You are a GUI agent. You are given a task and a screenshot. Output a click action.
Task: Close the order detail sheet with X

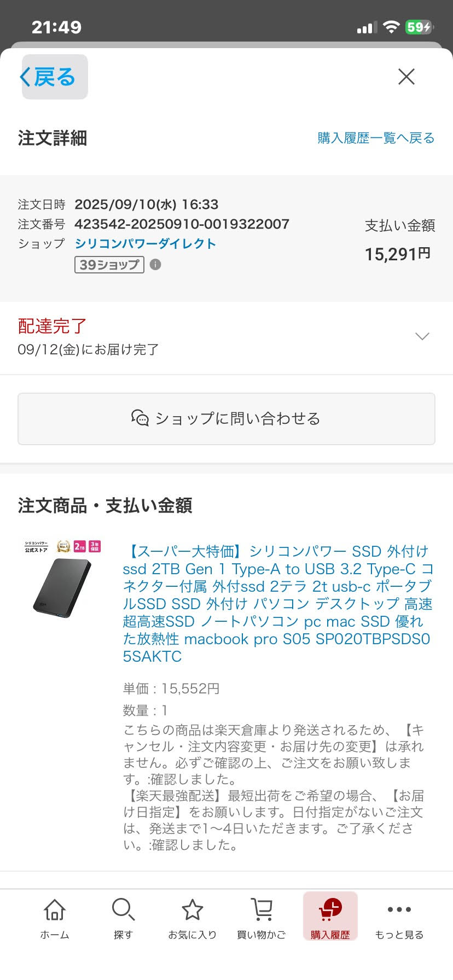coord(406,77)
